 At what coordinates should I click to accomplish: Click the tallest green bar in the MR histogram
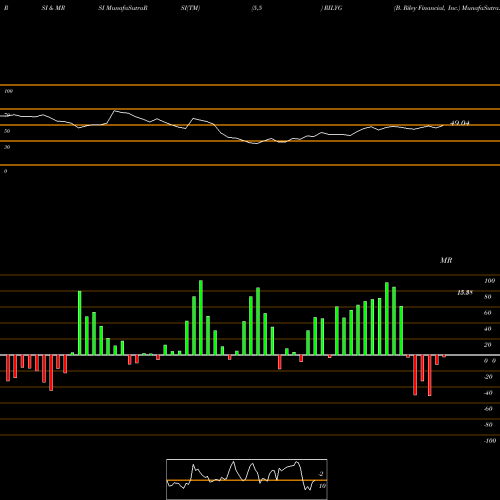201,318
